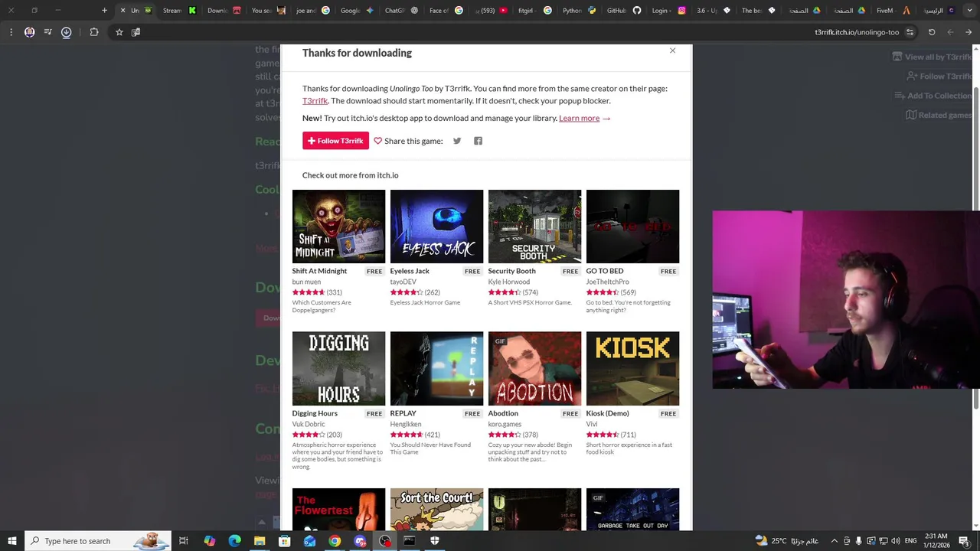This screenshot has height=551, width=980.
Task: Open the Flowertest game thumbnail
Action: click(338, 509)
